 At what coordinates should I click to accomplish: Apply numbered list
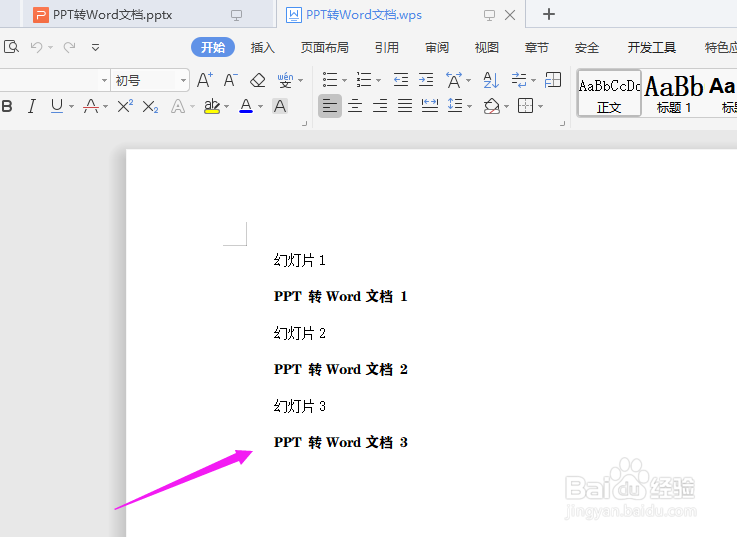[x=364, y=79]
